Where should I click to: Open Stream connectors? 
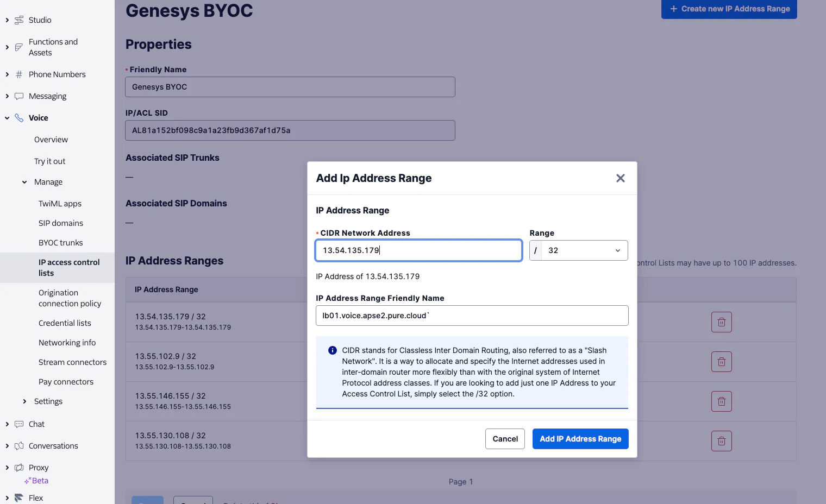(72, 362)
